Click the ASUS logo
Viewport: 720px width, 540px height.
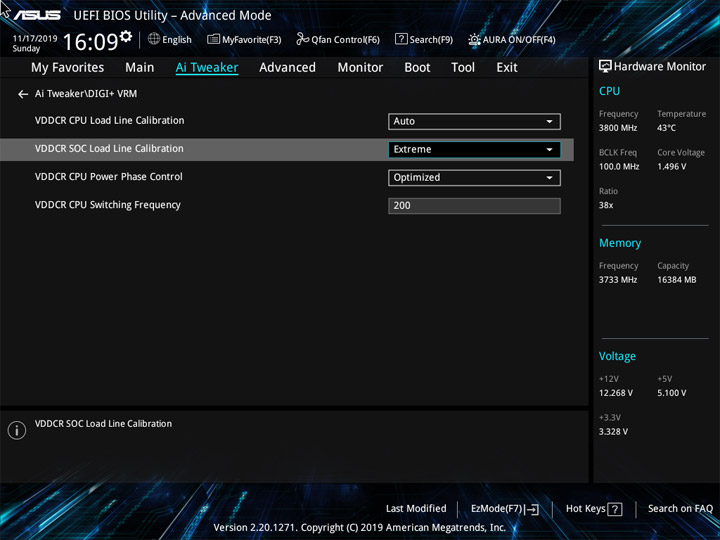(37, 15)
